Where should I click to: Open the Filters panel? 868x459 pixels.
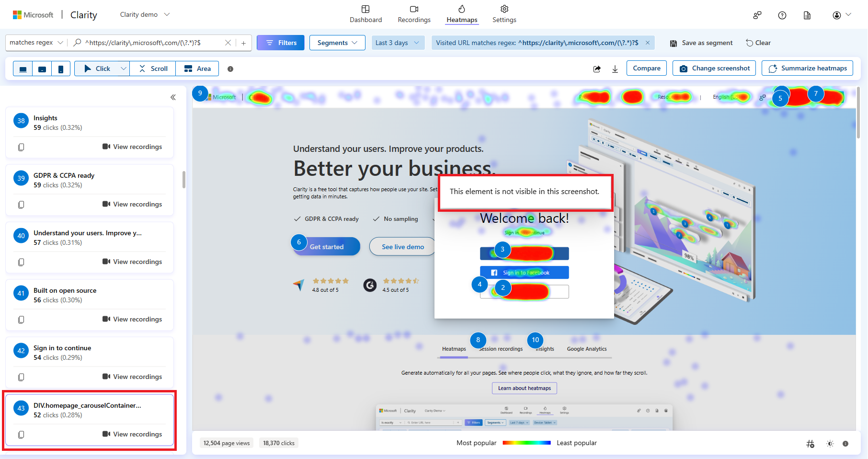(280, 43)
